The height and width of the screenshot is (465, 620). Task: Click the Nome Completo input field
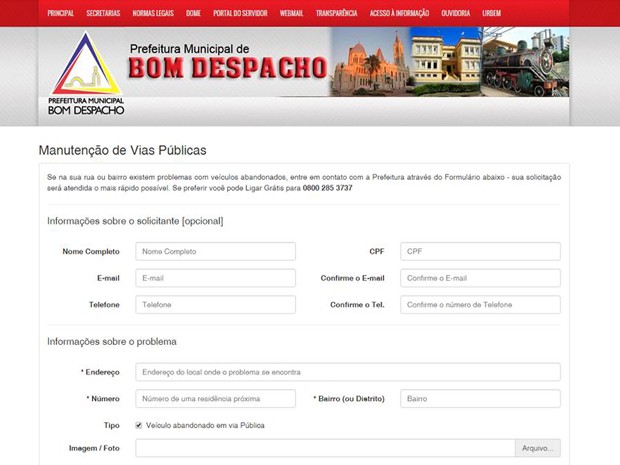click(x=215, y=252)
